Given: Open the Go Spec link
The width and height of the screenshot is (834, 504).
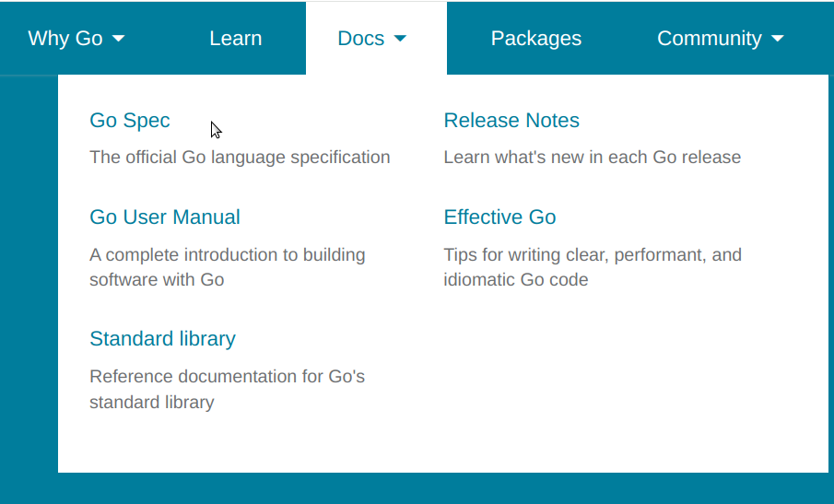Looking at the screenshot, I should 130,121.
